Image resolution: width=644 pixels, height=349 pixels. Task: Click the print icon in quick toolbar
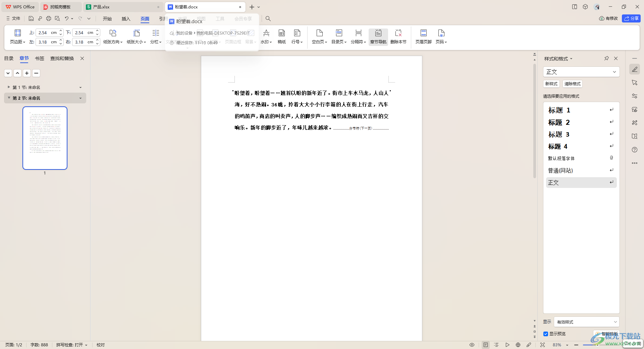49,18
